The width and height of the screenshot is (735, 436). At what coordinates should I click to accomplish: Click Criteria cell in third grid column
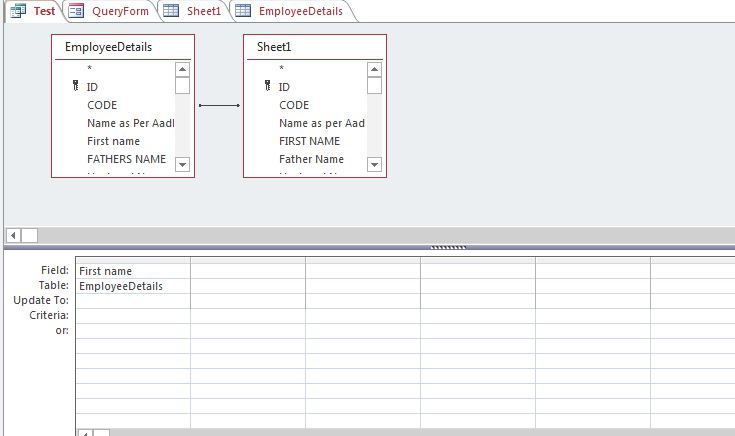click(x=363, y=316)
